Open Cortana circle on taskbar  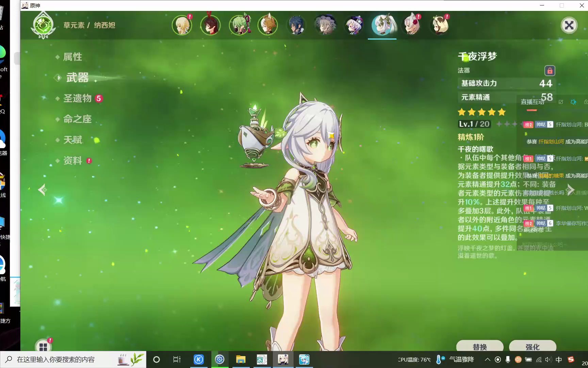(x=157, y=359)
